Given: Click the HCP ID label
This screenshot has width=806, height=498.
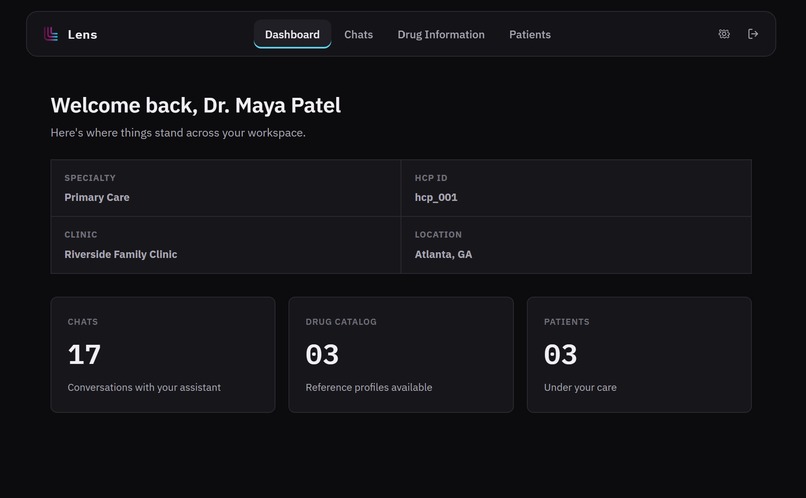Looking at the screenshot, I should [x=431, y=178].
